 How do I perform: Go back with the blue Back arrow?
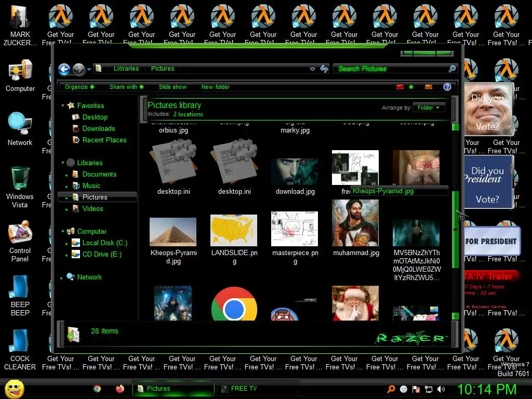(x=64, y=69)
